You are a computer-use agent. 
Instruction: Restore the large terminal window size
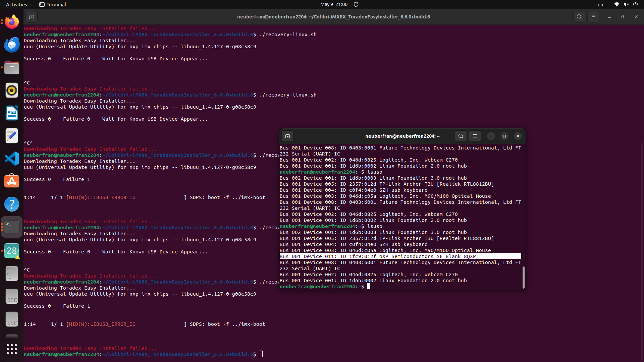(623, 17)
